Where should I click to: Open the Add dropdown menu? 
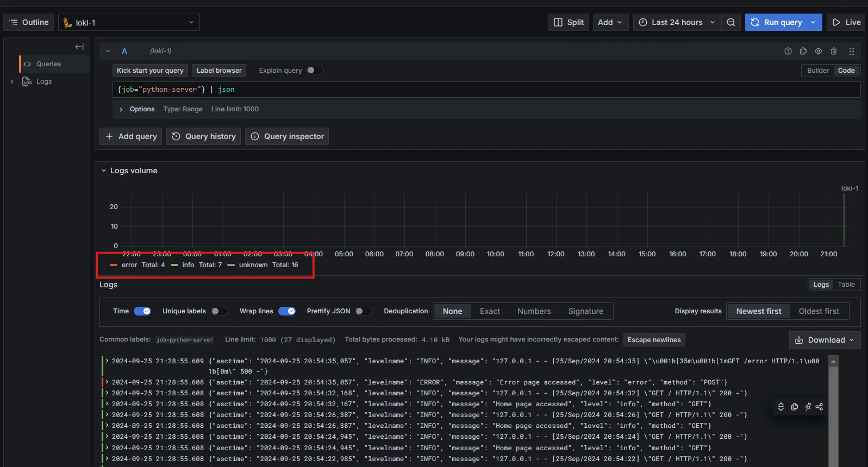(x=610, y=22)
